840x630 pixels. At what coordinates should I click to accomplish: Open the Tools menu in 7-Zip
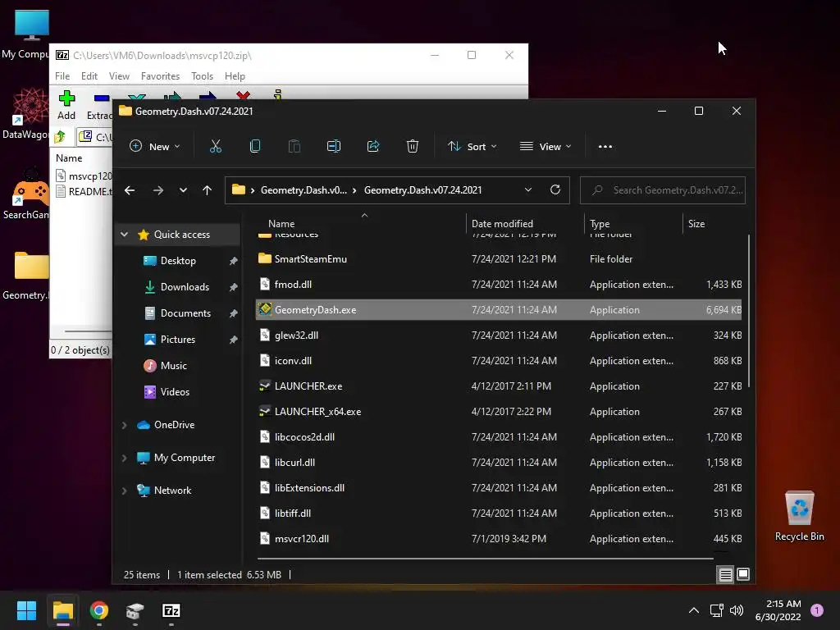(202, 76)
